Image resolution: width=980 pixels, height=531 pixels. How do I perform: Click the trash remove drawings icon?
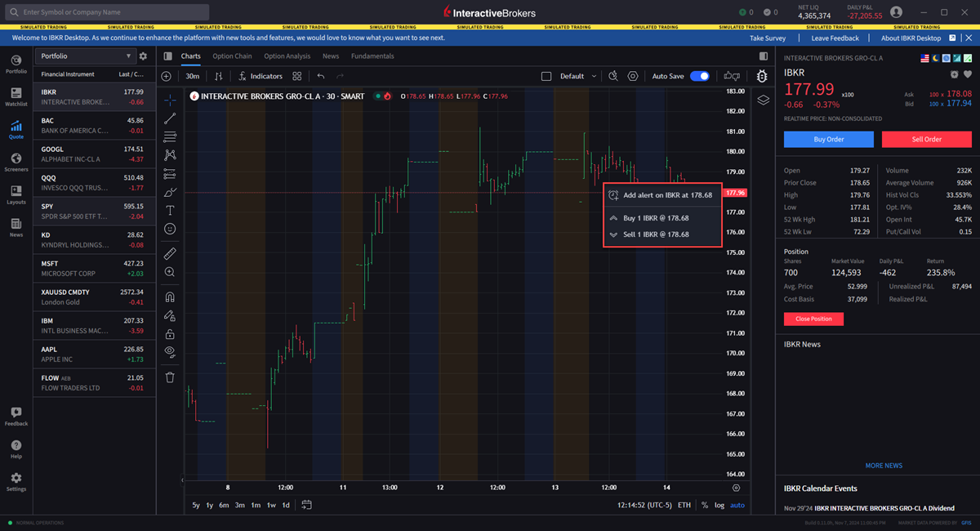170,377
